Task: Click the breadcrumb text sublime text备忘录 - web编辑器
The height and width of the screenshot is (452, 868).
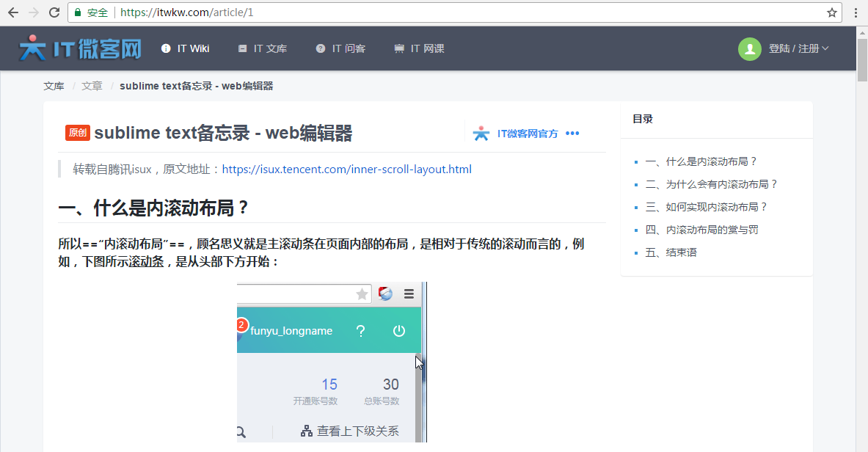Action: (x=197, y=86)
